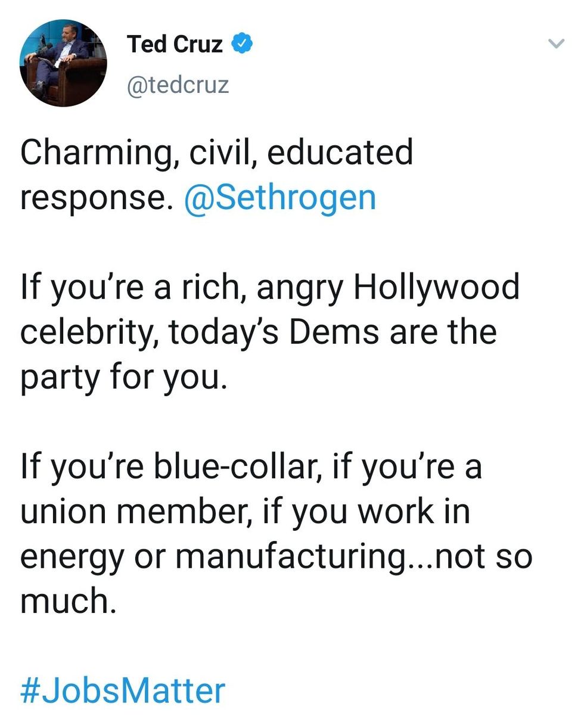Follow the @Sethrogen mention link

click(x=280, y=197)
